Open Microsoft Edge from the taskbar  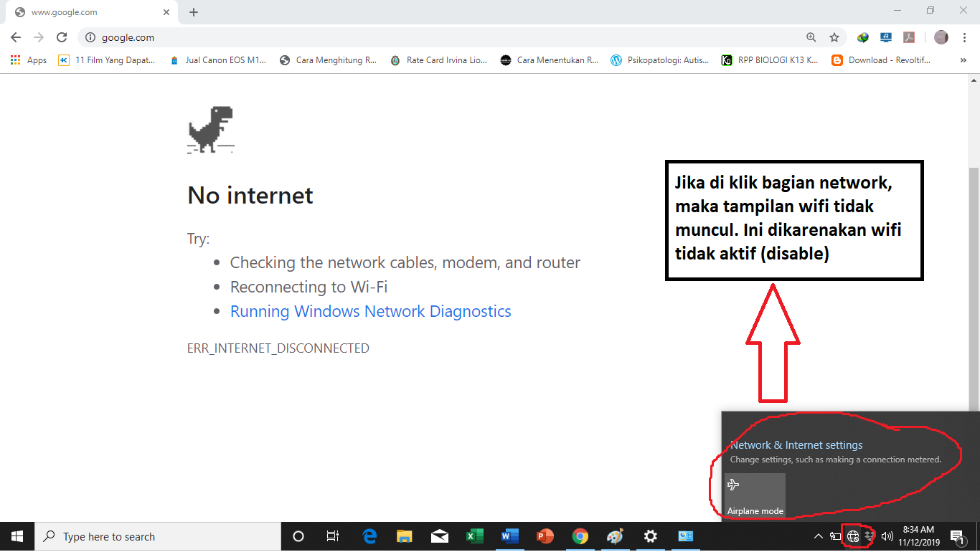coord(370,536)
